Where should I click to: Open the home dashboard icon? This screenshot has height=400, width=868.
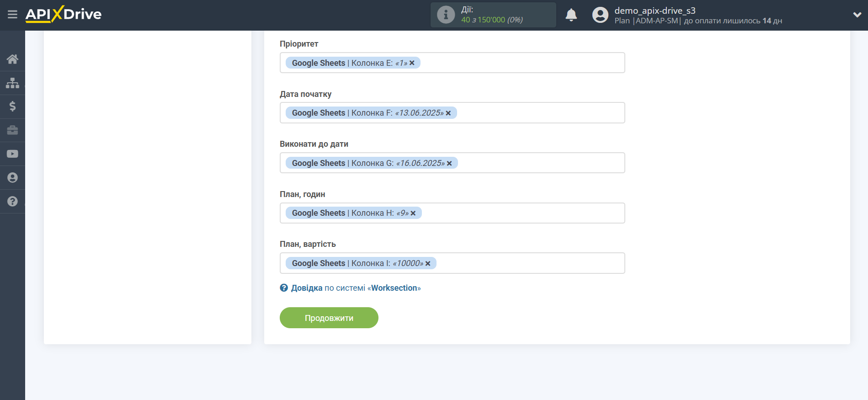[12, 59]
